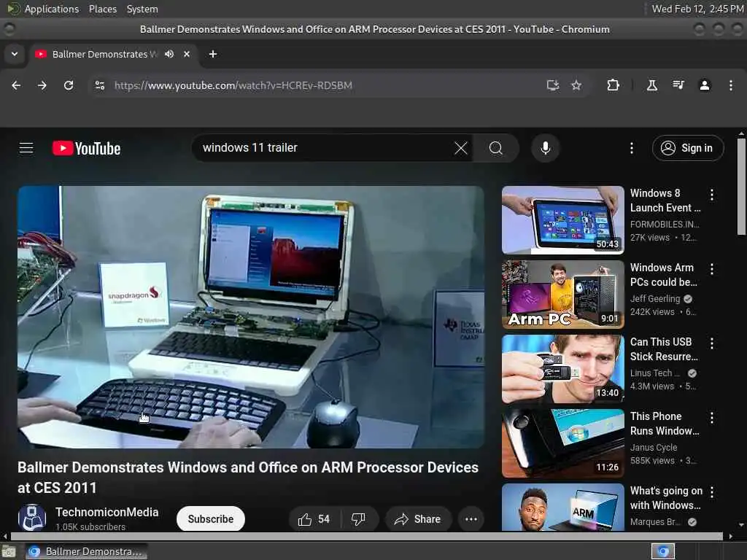
Task: Open the Chromium three-dot menu
Action: [x=731, y=85]
